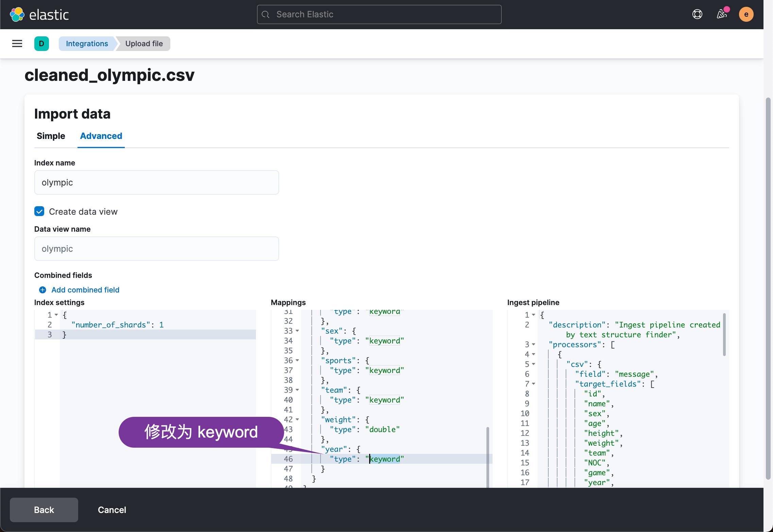This screenshot has height=532, width=773.
Task: Click the Combined fields label
Action: coord(63,275)
